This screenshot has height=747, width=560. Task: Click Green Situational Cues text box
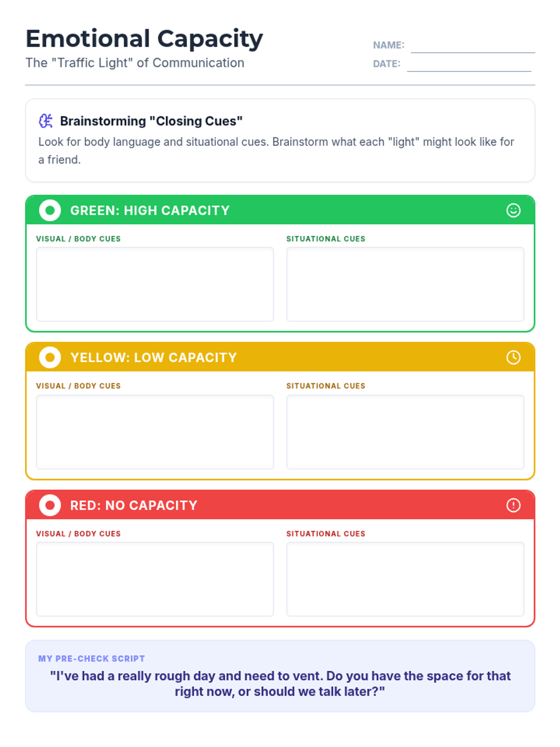405,284
